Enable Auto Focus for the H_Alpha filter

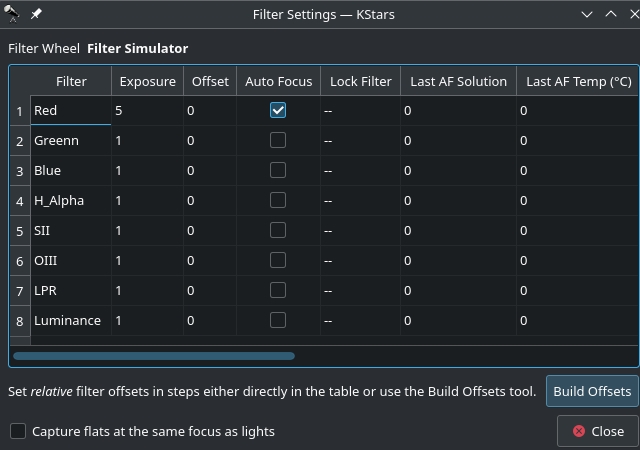278,200
